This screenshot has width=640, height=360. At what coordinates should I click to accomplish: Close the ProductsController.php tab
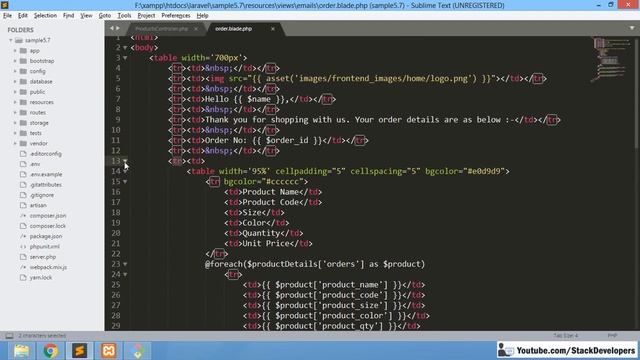[196, 29]
